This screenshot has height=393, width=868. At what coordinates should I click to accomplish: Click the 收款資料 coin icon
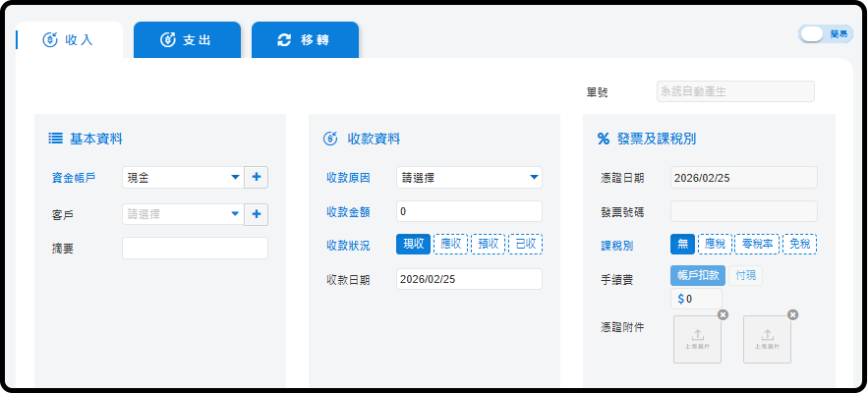coord(330,139)
